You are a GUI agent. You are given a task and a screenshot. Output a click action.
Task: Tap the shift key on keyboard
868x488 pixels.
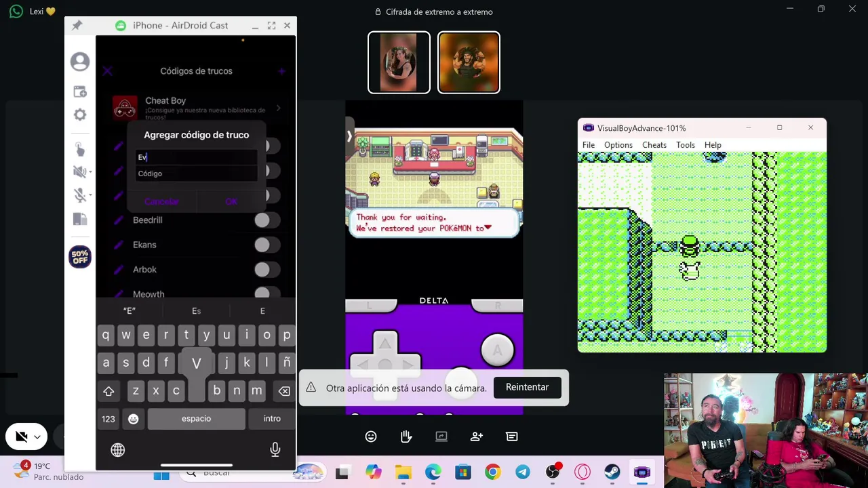point(108,391)
